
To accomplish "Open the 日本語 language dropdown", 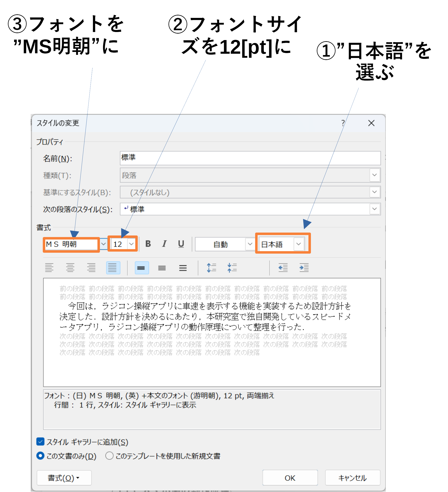I will 299,244.
